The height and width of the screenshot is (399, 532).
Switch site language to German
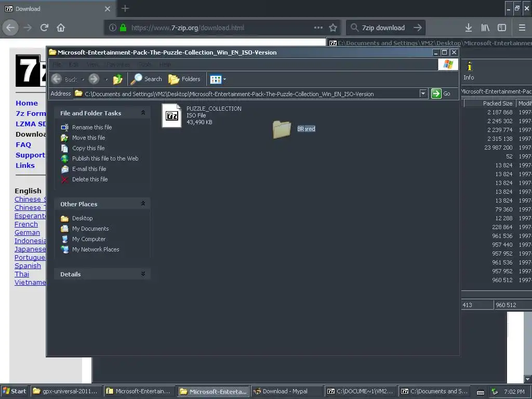[x=27, y=233]
